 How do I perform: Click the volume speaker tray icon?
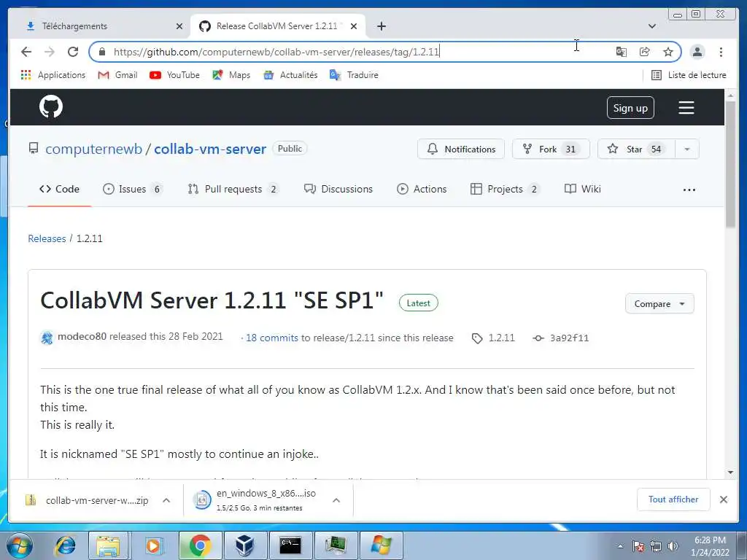pyautogui.click(x=673, y=546)
